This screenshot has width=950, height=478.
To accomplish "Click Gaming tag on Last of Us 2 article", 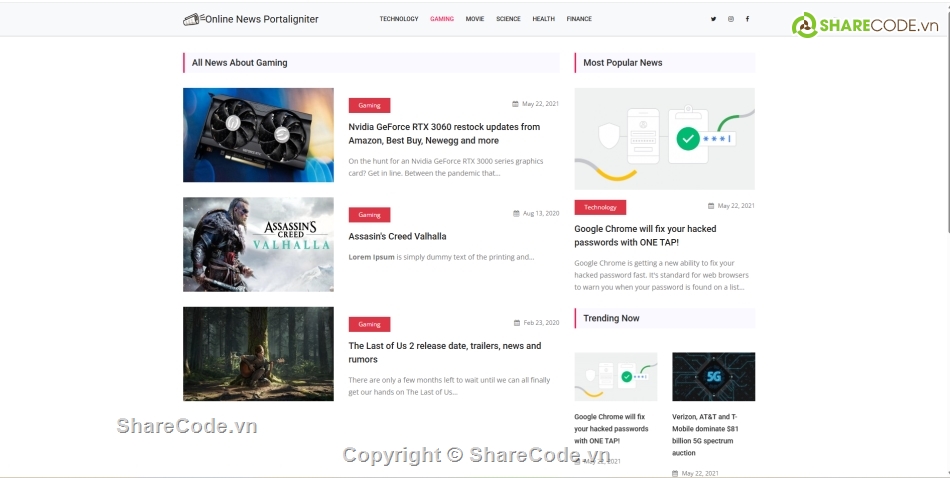I will tap(369, 324).
